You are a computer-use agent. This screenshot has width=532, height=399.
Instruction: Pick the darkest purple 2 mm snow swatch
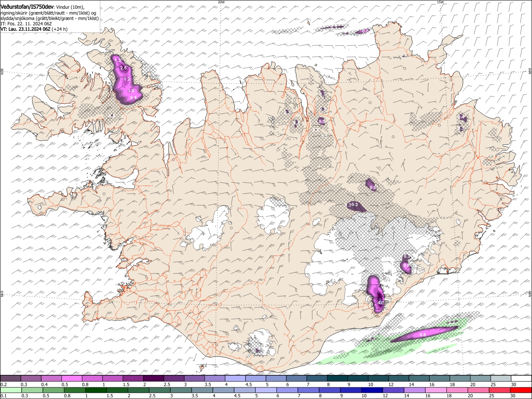click(x=153, y=379)
